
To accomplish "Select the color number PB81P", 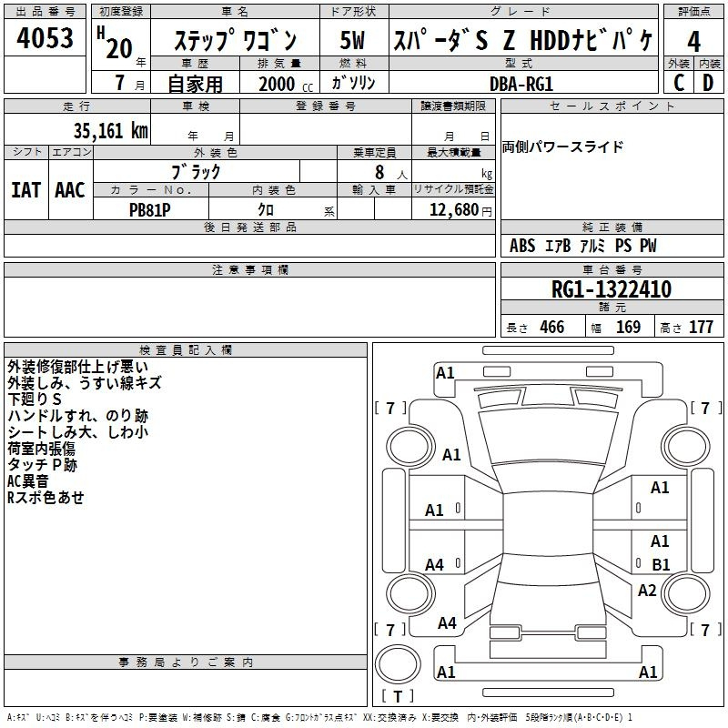I will 149,210.
